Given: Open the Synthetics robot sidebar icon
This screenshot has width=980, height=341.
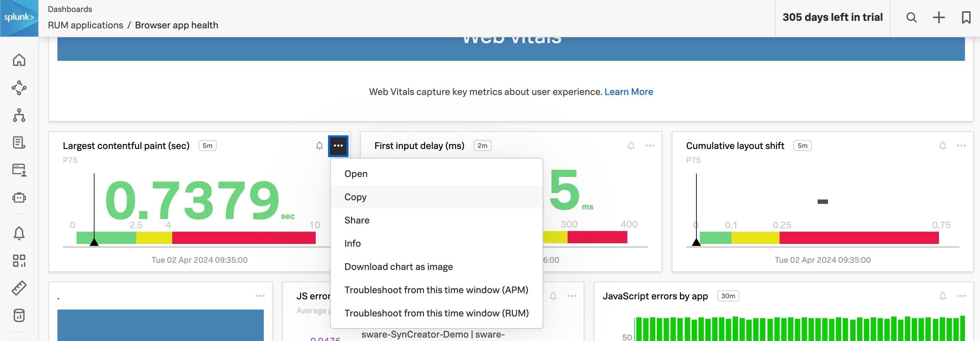Looking at the screenshot, I should coord(19,197).
